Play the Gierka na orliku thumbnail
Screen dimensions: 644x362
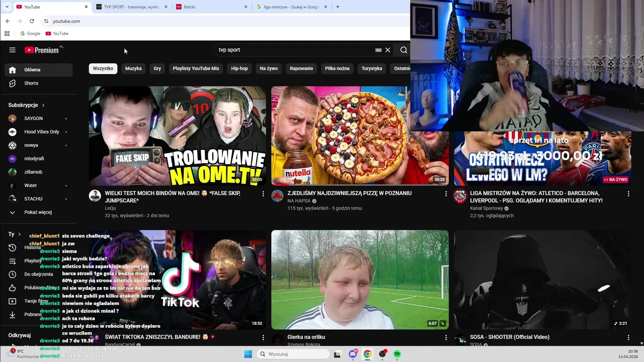(360, 280)
